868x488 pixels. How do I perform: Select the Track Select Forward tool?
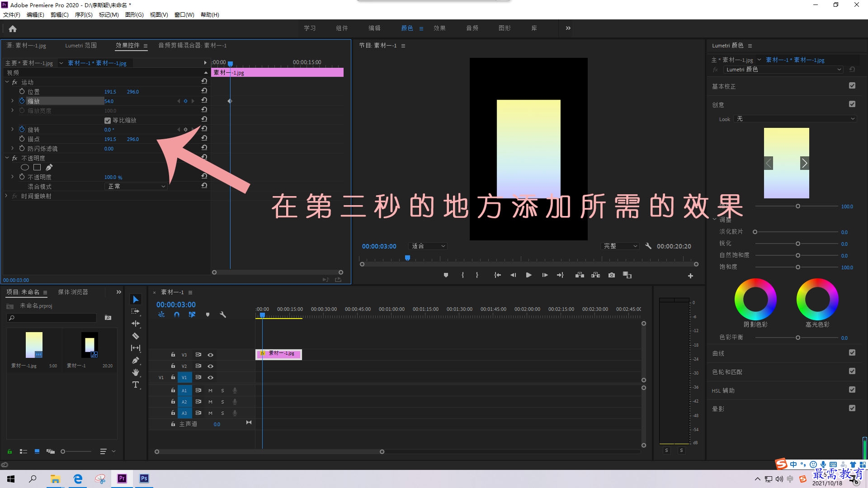136,311
